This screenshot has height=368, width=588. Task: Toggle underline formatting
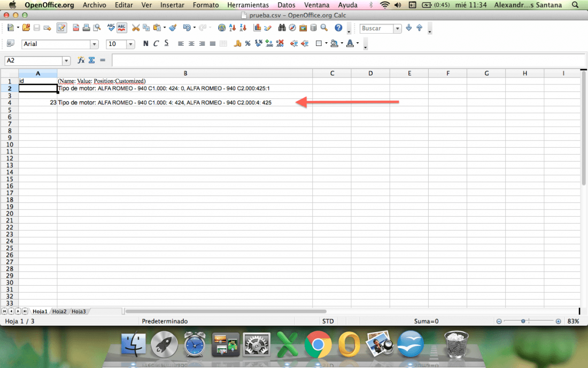click(166, 43)
